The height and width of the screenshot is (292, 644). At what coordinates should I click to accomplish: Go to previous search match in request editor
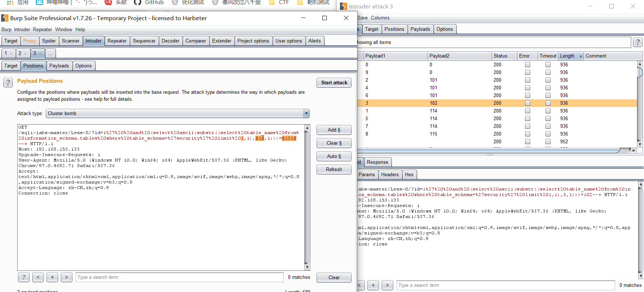click(x=38, y=277)
